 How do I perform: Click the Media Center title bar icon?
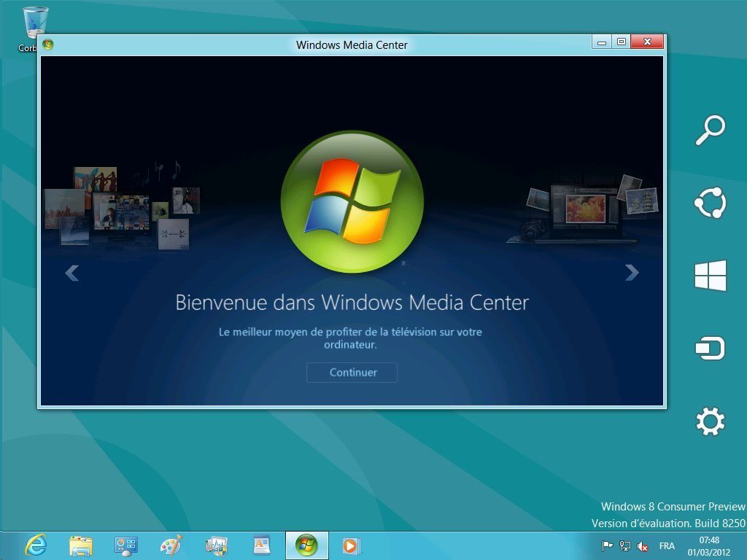pyautogui.click(x=47, y=44)
